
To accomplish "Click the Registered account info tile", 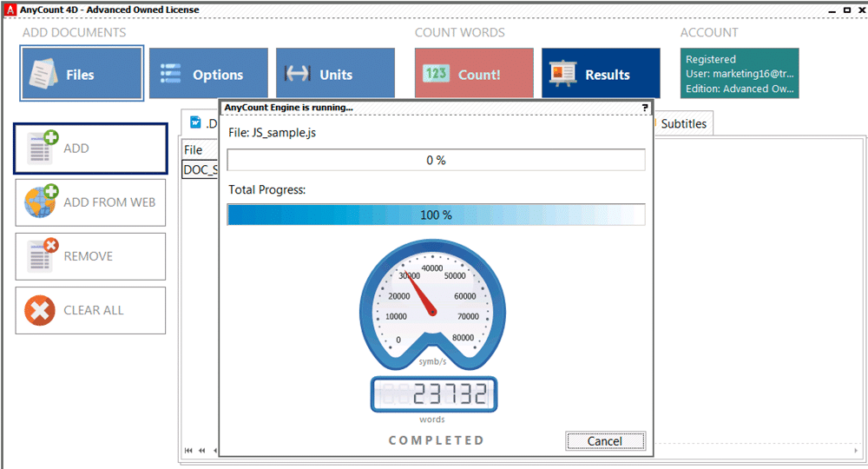I will (740, 73).
